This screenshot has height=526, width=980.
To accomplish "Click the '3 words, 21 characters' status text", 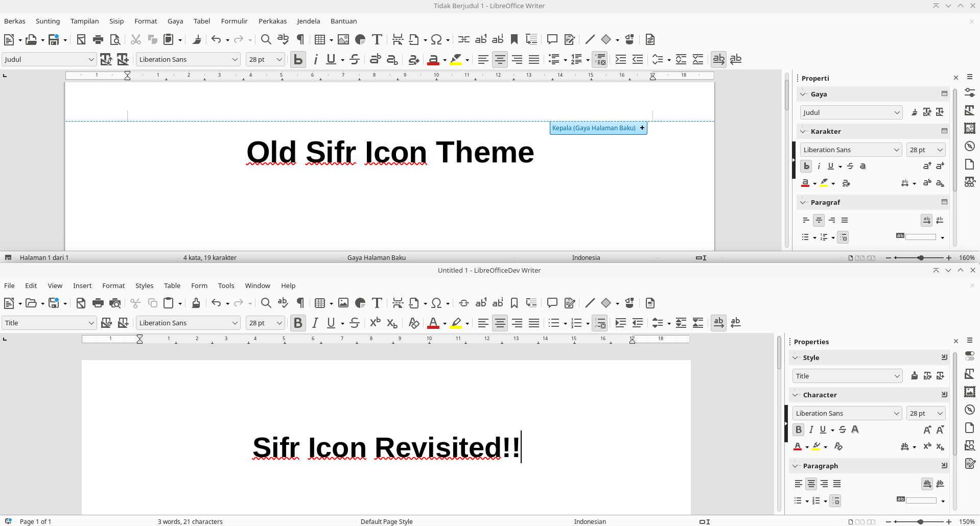I will (x=190, y=521).
